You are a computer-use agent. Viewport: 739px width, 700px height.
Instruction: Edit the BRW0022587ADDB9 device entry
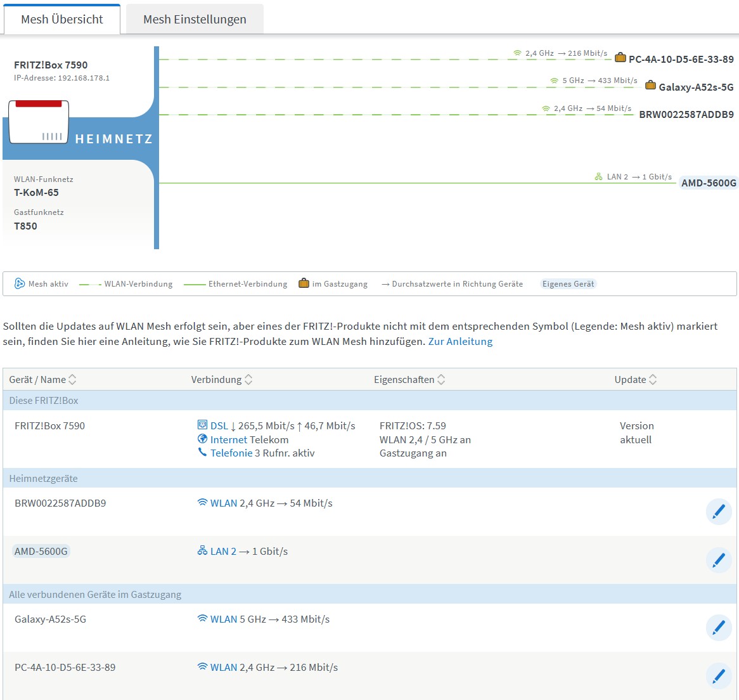[x=718, y=512]
